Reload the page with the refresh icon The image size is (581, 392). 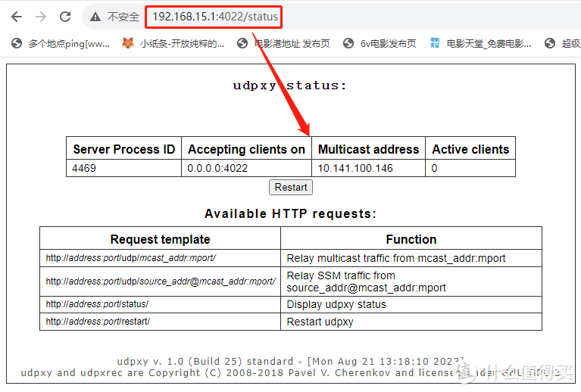click(x=65, y=17)
